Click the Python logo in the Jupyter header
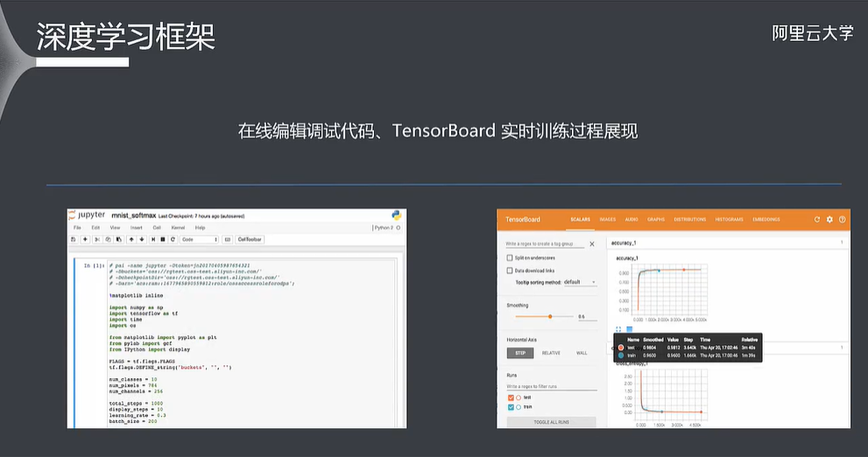 (x=397, y=215)
